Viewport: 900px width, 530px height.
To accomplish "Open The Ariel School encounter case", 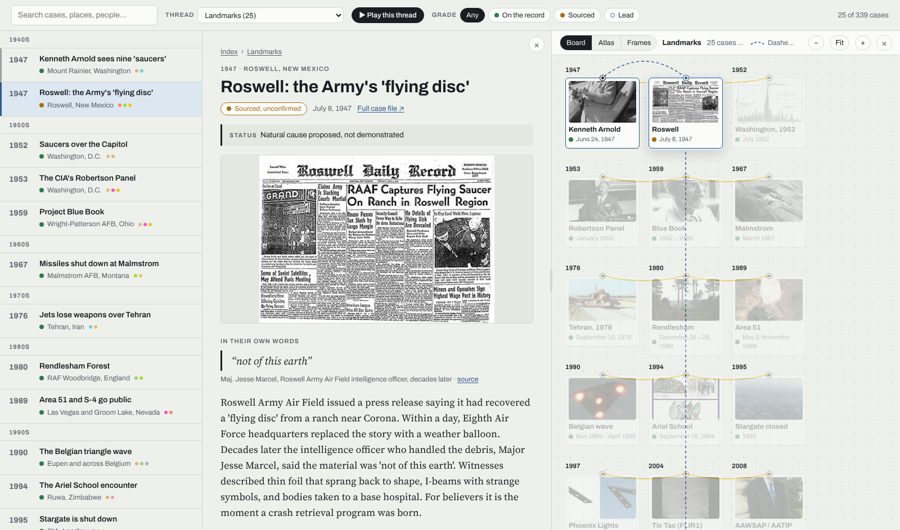I will 101,491.
